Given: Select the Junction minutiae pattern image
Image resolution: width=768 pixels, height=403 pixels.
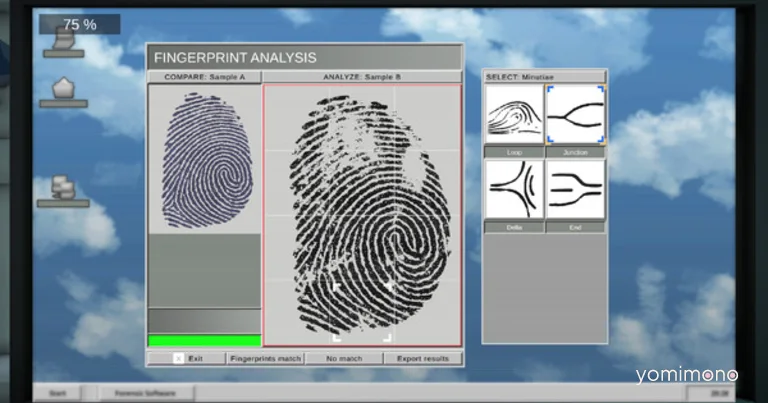Looking at the screenshot, I should pos(575,114).
